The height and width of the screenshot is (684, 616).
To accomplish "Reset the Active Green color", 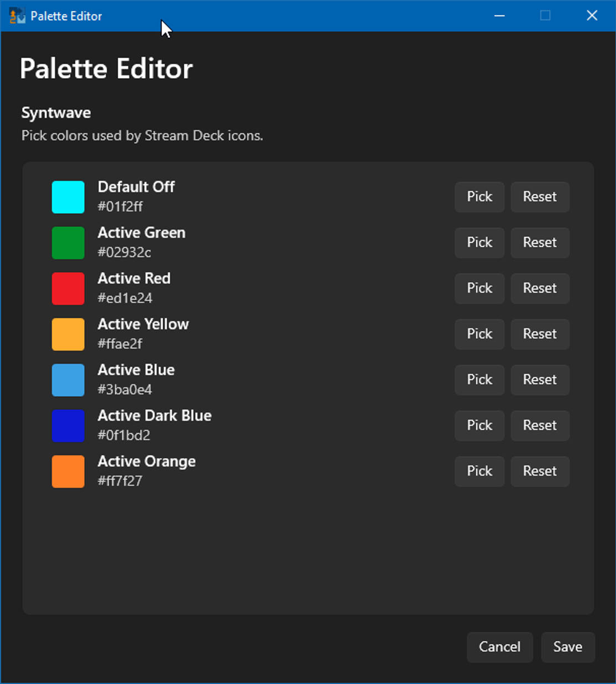I will (539, 242).
